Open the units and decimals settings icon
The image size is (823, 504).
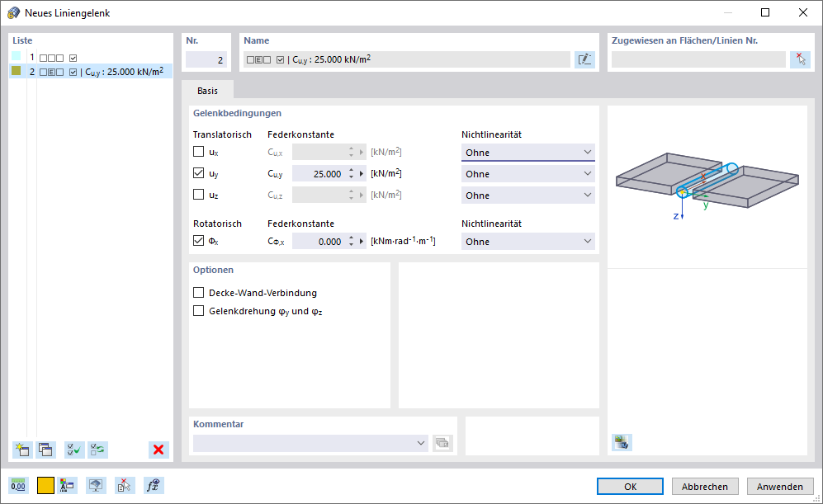pos(18,486)
